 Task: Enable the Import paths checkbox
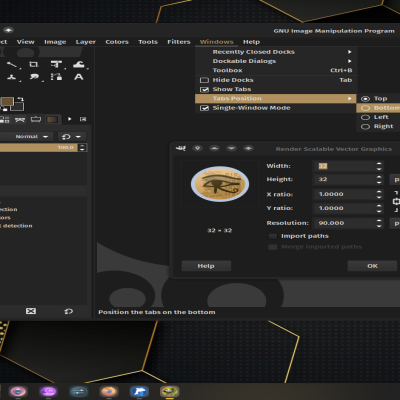tap(273, 236)
